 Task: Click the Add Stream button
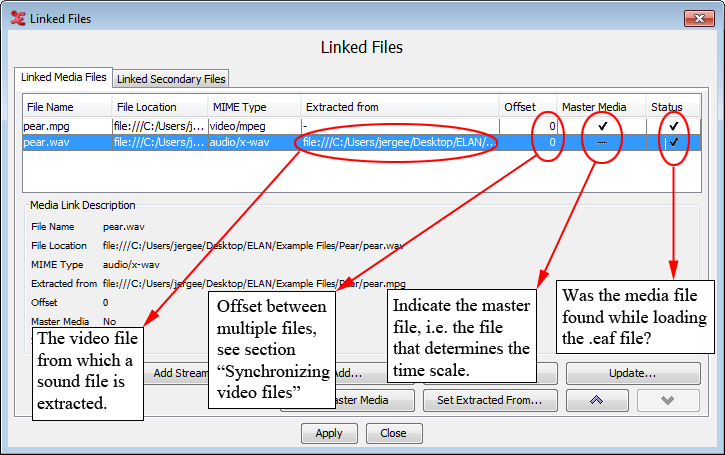(178, 373)
